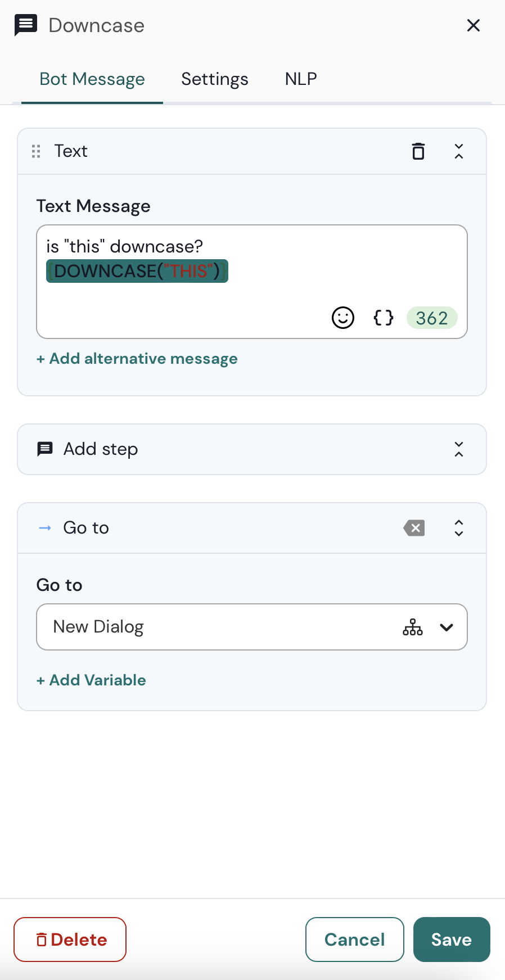The width and height of the screenshot is (505, 980).
Task: Open the NLP tab
Action: pyautogui.click(x=301, y=79)
